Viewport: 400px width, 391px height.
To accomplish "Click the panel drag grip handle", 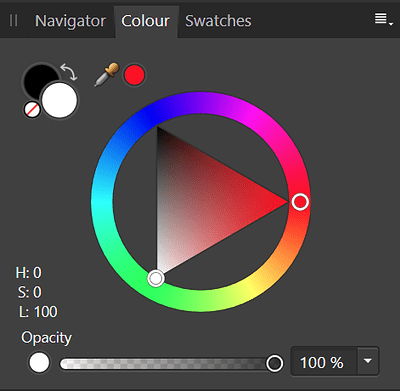I will pos(13,21).
